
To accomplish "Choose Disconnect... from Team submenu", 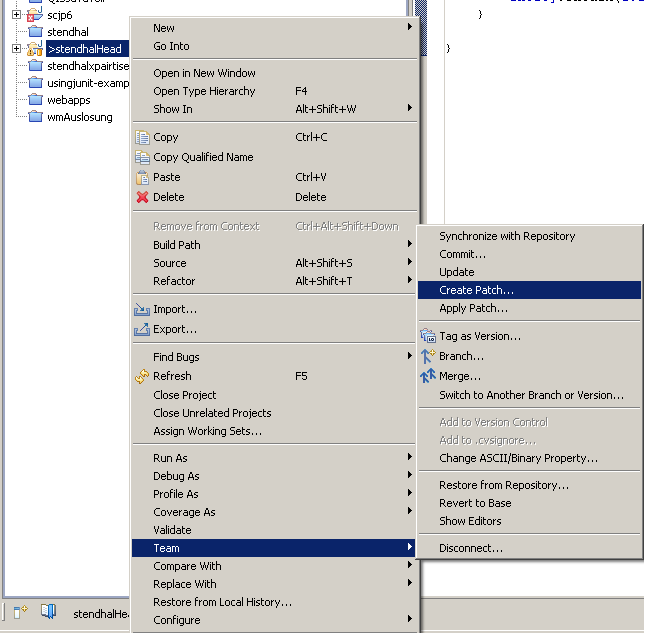I will pyautogui.click(x=470, y=548).
